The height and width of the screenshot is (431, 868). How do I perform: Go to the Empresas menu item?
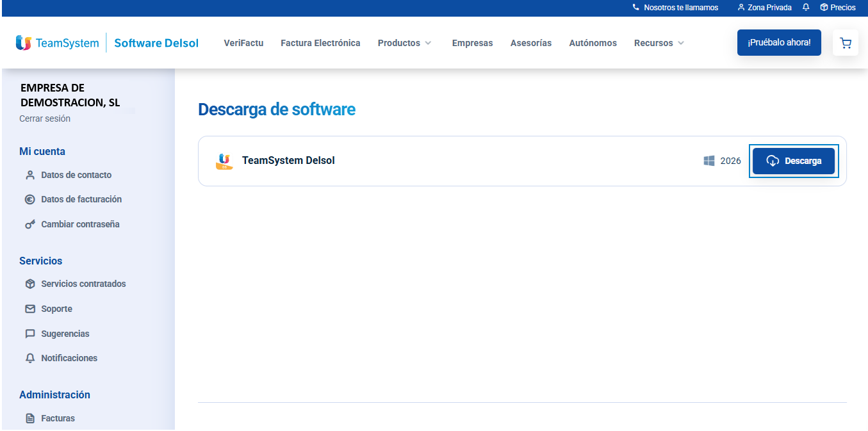pos(472,43)
